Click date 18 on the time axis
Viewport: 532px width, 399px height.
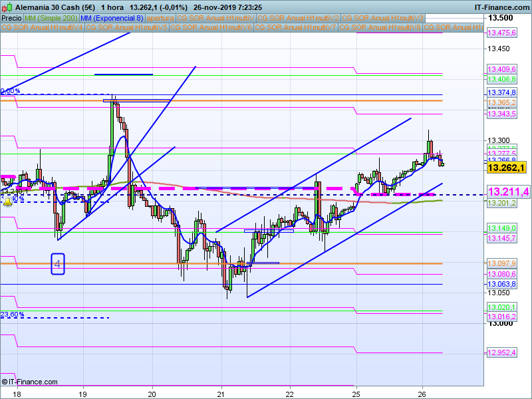tap(17, 394)
